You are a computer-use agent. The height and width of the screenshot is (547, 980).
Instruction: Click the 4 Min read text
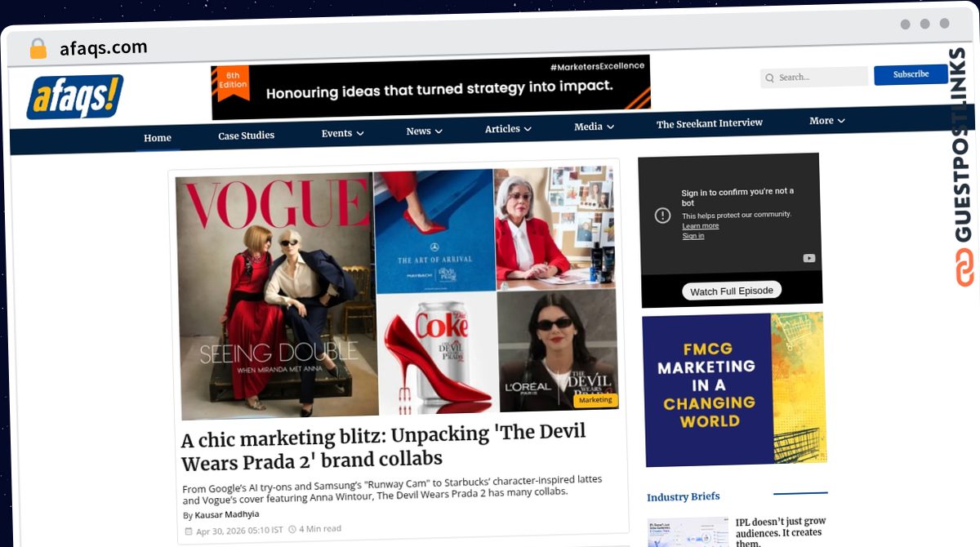[x=320, y=528]
